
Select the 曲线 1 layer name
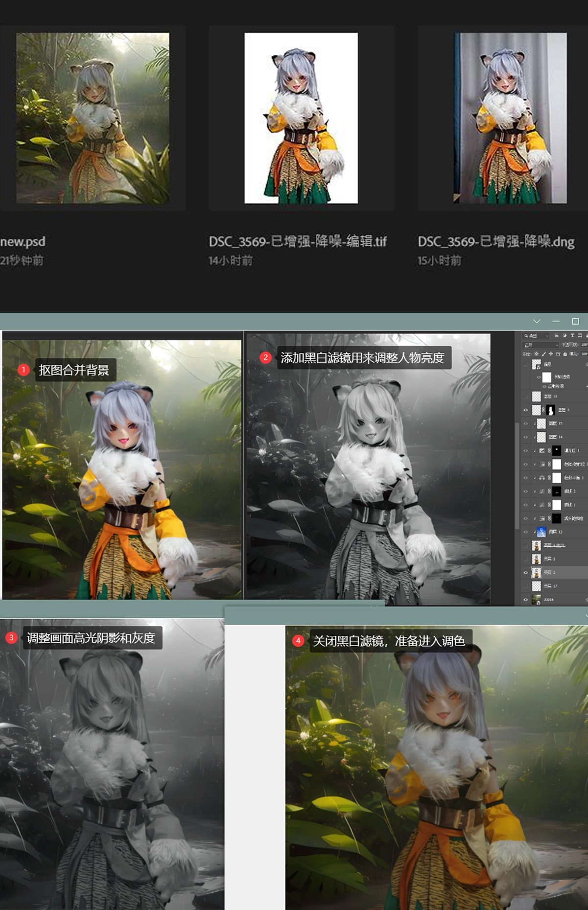point(570,505)
